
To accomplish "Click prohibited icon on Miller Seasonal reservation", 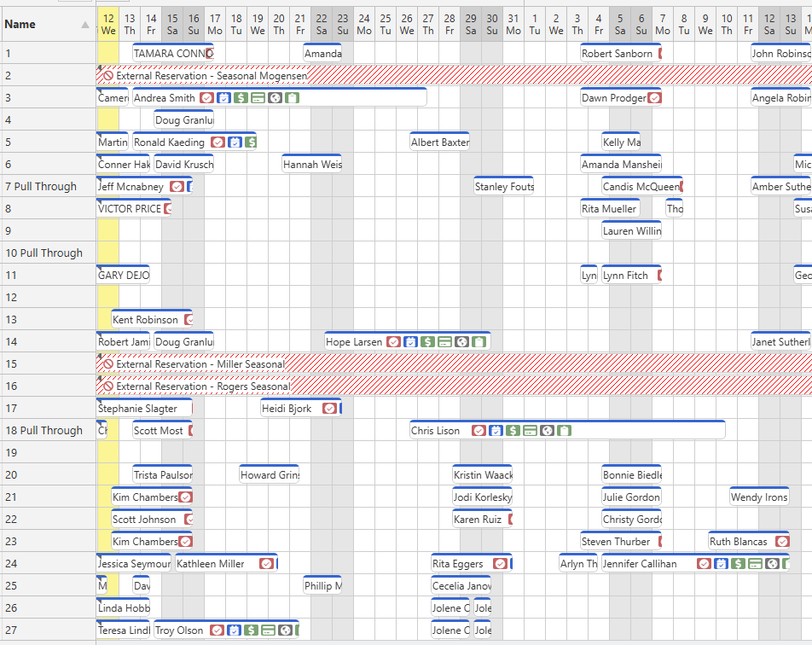I will pyautogui.click(x=107, y=364).
